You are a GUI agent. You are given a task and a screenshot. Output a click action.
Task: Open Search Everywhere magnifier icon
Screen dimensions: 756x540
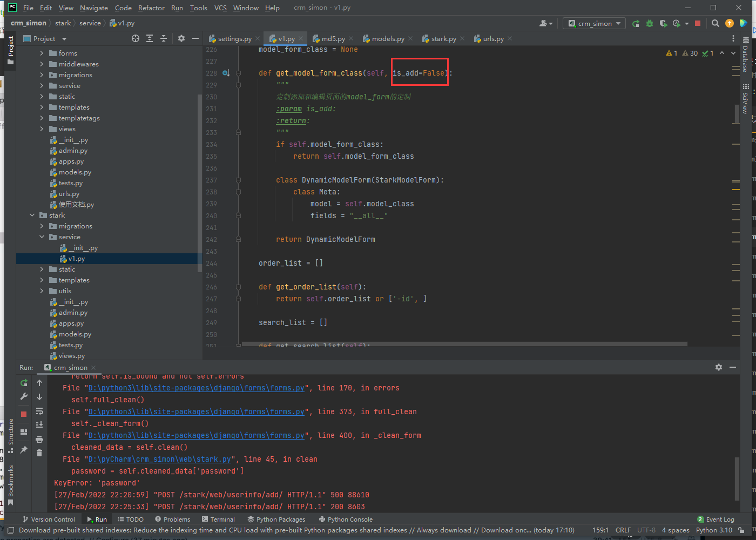tap(715, 23)
